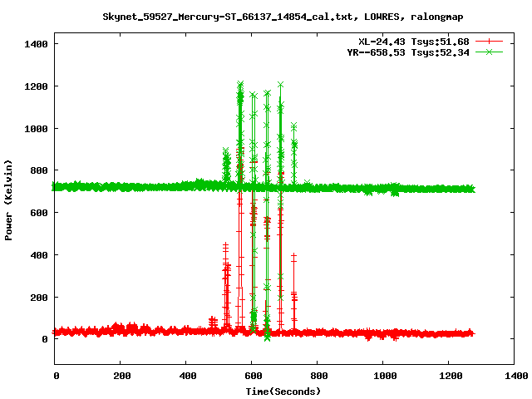
Task: Click the x-axis tick label 600
Action: pos(254,376)
